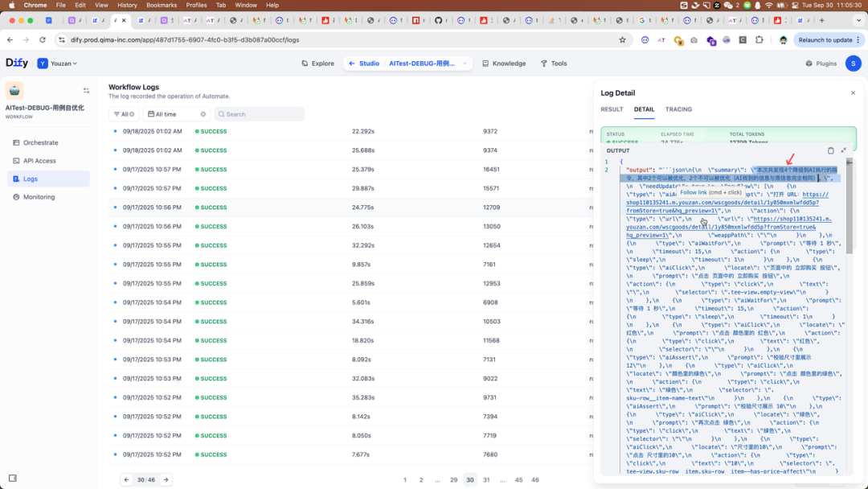Image resolution: width=868 pixels, height=489 pixels.
Task: Open the log row with 7680 tokens
Action: click(351, 454)
